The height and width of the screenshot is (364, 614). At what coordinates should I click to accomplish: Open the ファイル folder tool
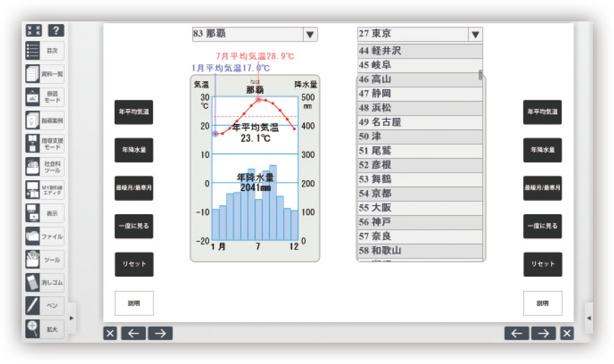pos(44,236)
